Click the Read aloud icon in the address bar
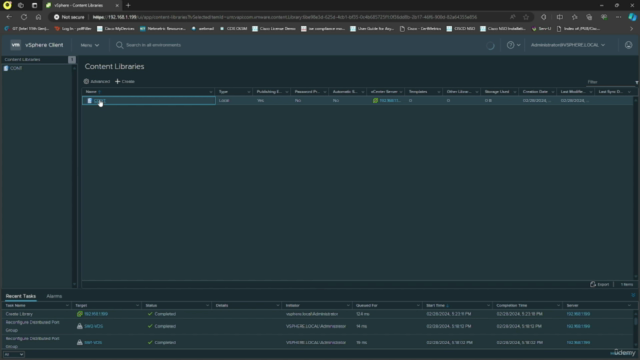 [512, 17]
